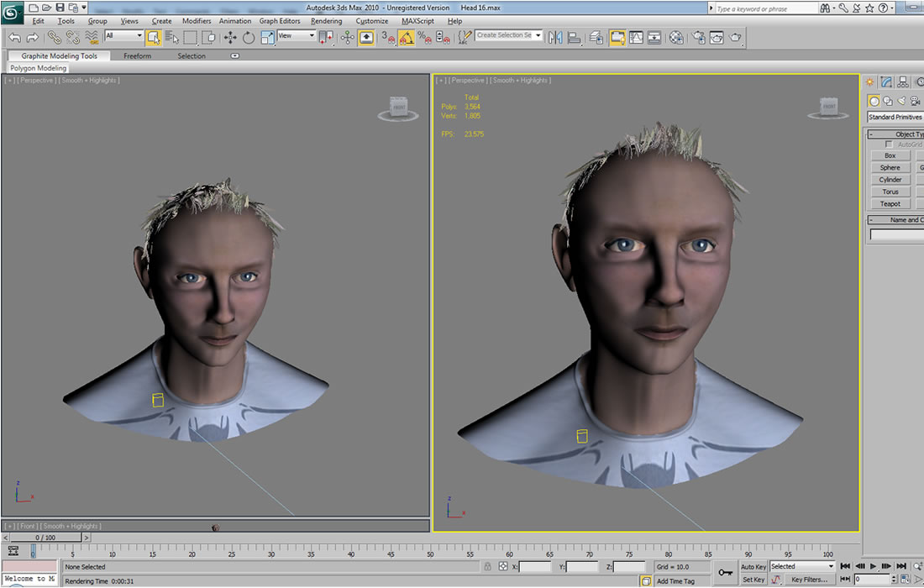This screenshot has height=588, width=924.
Task: Activate the Select and Rotate tool
Action: click(249, 38)
